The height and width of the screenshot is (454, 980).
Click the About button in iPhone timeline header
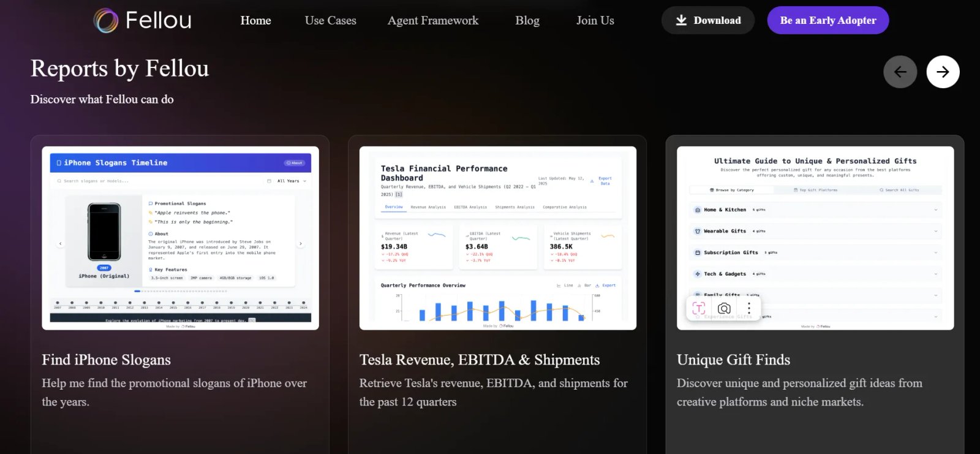click(295, 163)
